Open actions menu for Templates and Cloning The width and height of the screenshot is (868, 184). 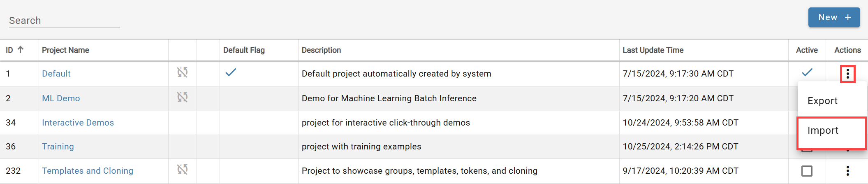(847, 171)
